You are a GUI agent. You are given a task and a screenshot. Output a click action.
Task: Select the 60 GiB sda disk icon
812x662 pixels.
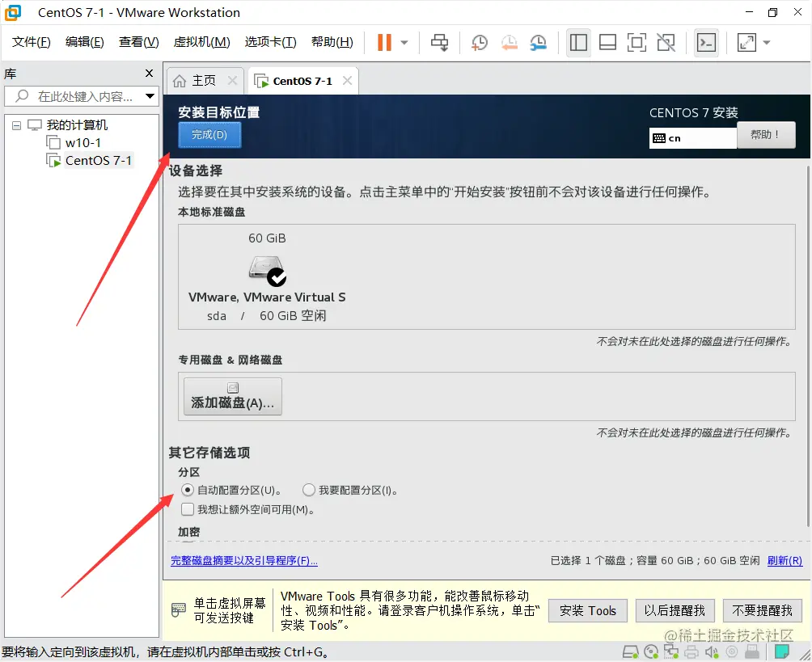pyautogui.click(x=267, y=271)
